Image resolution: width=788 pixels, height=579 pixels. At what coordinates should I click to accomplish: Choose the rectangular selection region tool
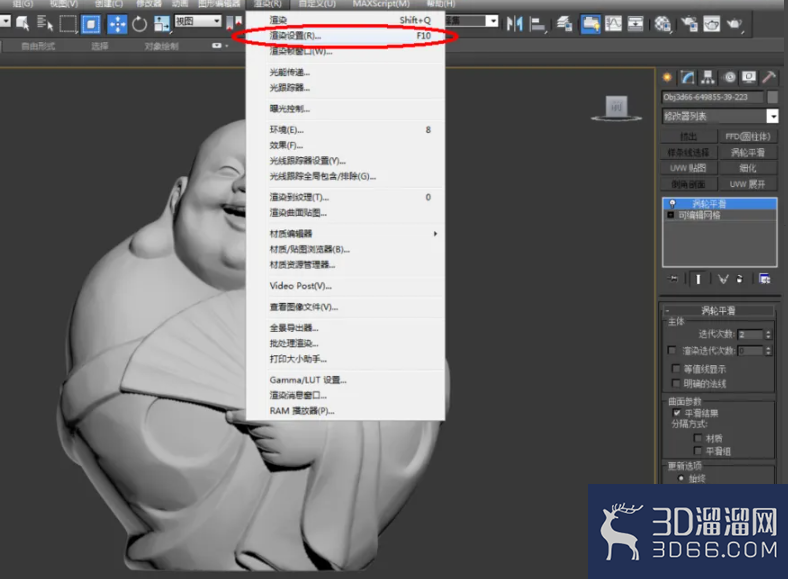click(68, 24)
